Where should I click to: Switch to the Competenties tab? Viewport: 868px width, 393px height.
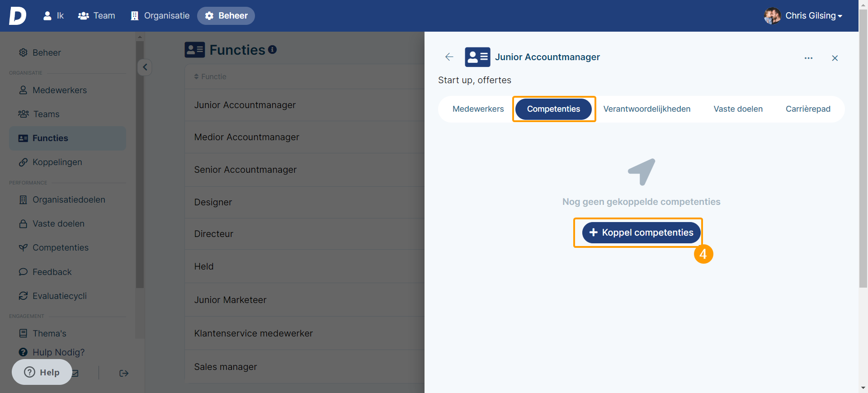[553, 109]
